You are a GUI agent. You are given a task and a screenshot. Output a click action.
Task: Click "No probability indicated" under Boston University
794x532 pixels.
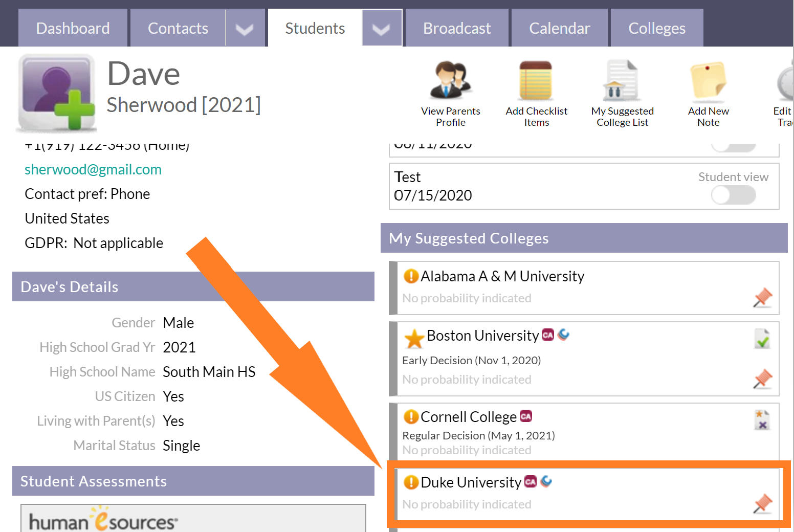pyautogui.click(x=467, y=379)
